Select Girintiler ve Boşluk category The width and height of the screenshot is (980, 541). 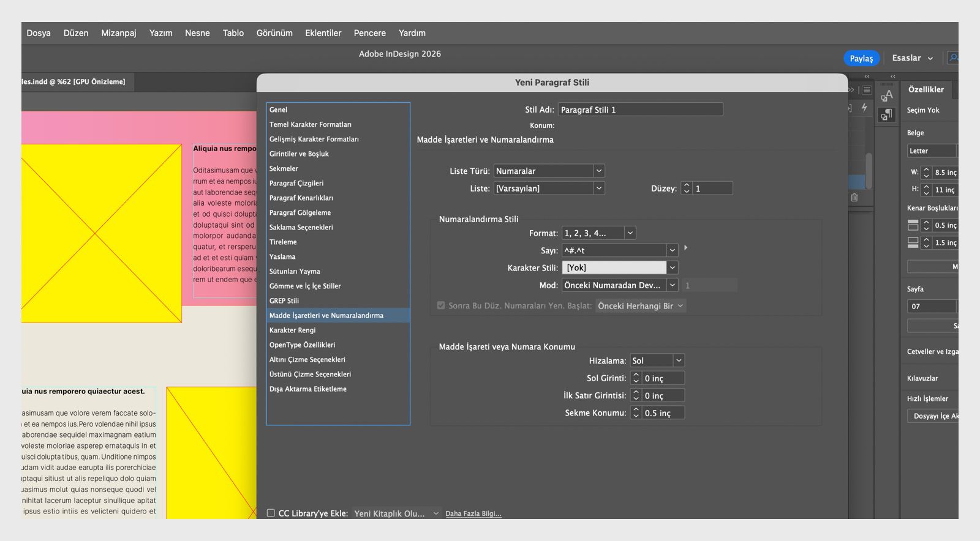pos(338,154)
